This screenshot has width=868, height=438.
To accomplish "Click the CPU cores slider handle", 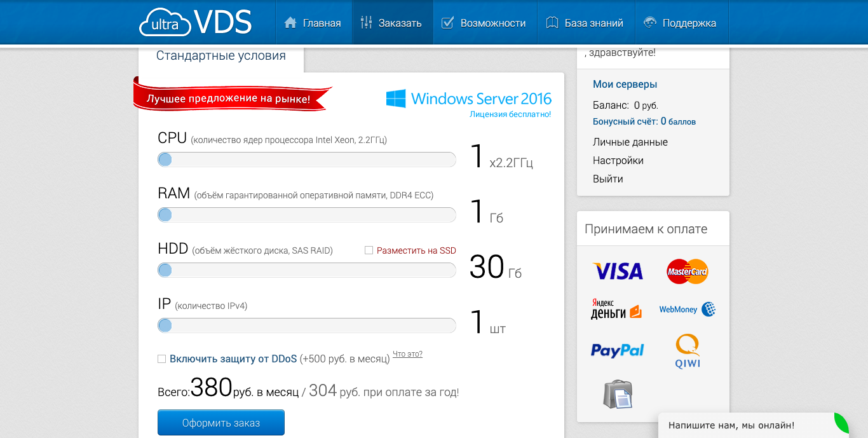I will click(x=165, y=160).
